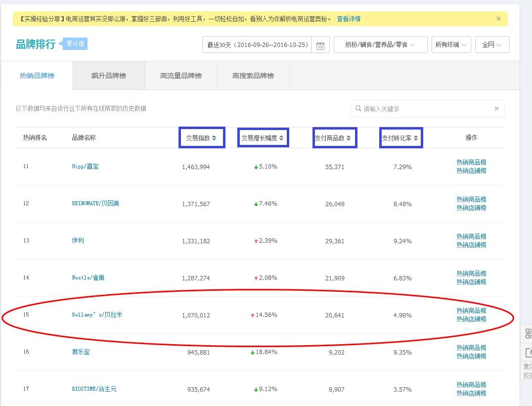Image resolution: width=532 pixels, height=406 pixels.
Task: Select the 1,463,994 index value
Action: point(196,167)
